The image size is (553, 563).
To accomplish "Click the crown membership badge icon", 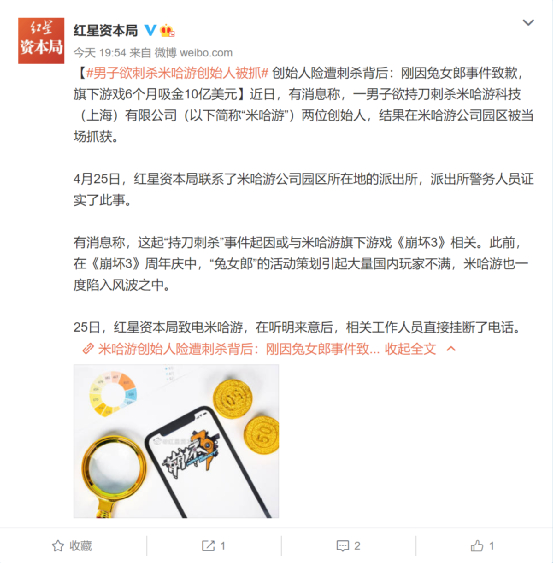I will click(167, 31).
